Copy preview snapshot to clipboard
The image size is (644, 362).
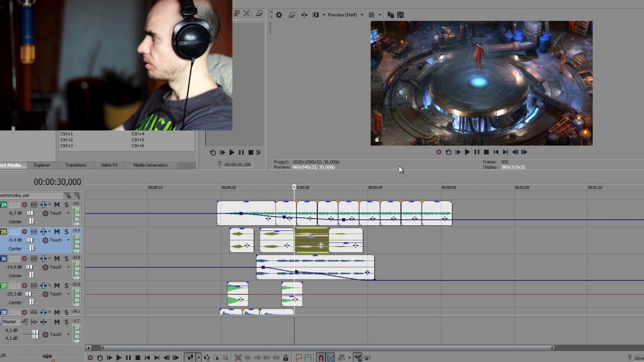pyautogui.click(x=390, y=15)
